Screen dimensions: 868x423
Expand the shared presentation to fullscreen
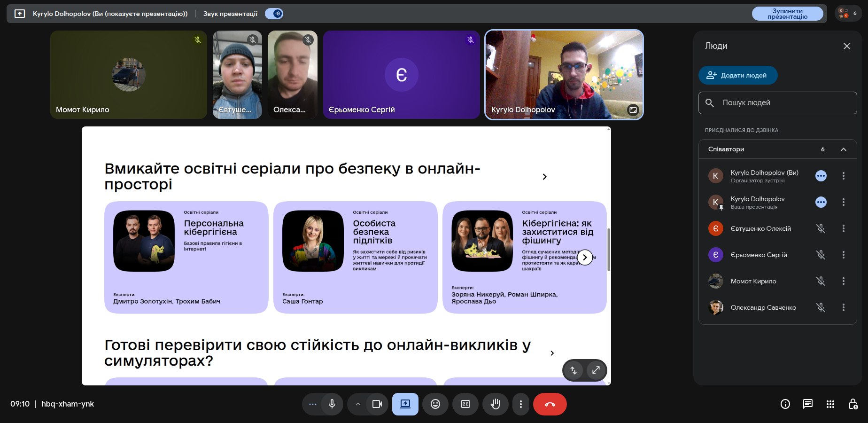596,370
